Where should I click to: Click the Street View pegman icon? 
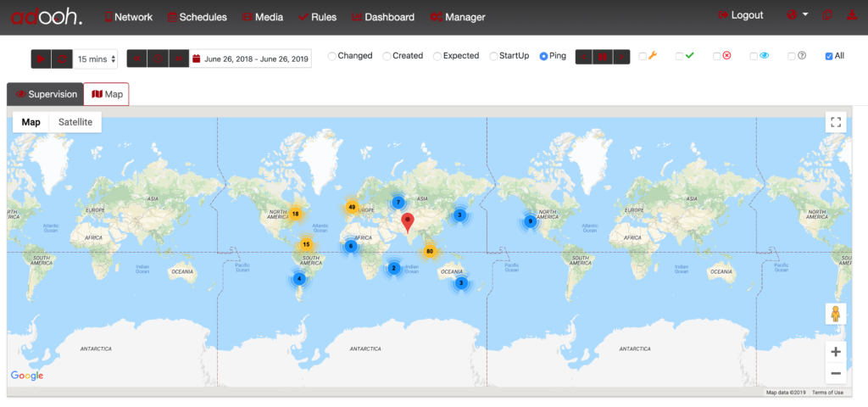[836, 314]
